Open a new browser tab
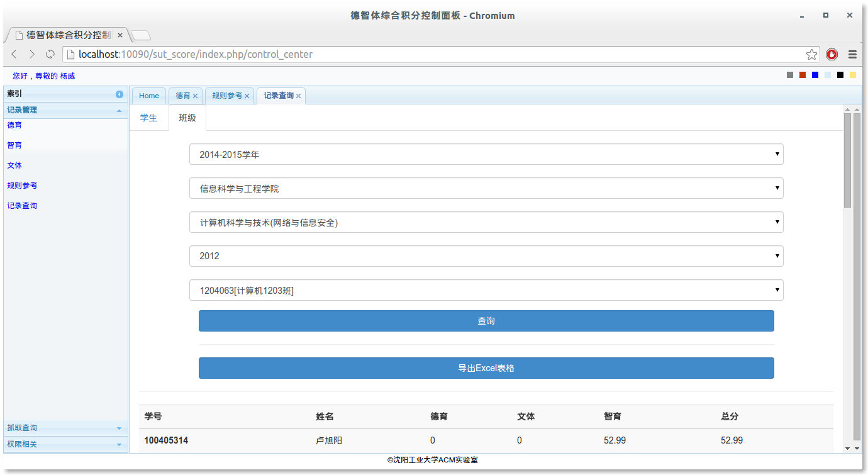Image resolution: width=868 pixels, height=475 pixels. coord(141,35)
